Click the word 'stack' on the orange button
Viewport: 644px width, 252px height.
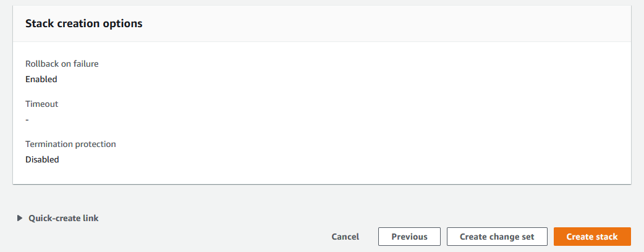point(606,237)
